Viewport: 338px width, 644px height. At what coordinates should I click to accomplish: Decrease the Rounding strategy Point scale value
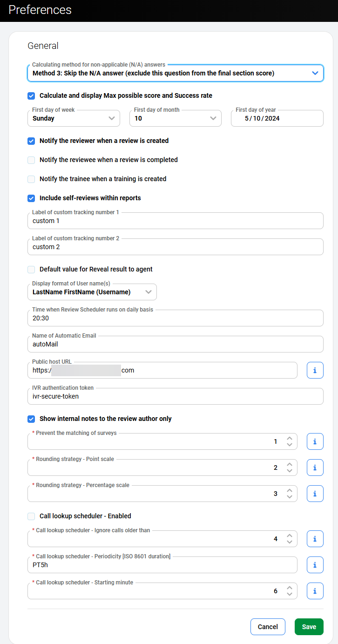point(290,470)
